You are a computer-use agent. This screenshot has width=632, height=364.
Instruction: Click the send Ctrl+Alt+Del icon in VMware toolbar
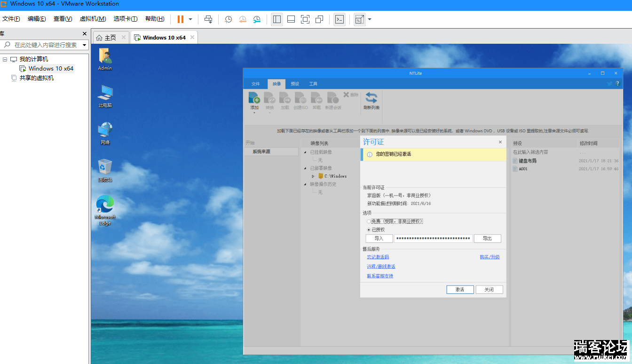pyautogui.click(x=208, y=19)
